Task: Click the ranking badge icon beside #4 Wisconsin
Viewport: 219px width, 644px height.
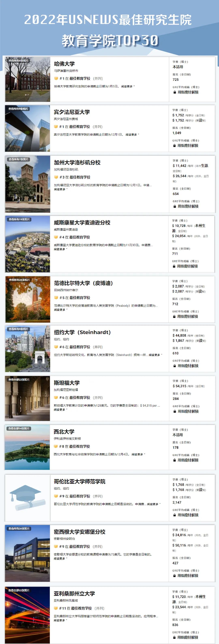Action: [x=56, y=237]
